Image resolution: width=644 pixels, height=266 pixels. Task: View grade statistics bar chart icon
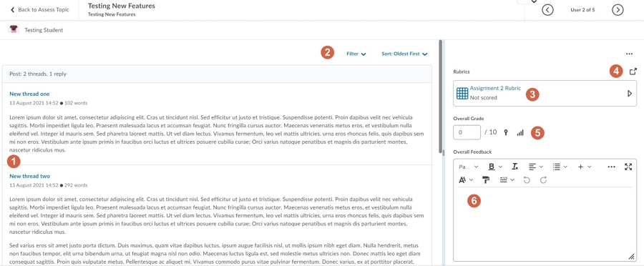520,132
